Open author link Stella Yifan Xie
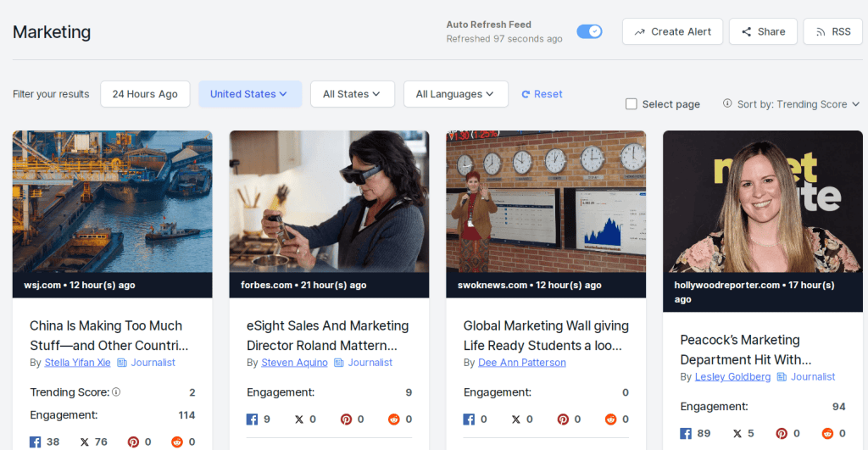The width and height of the screenshot is (868, 450). coord(77,363)
